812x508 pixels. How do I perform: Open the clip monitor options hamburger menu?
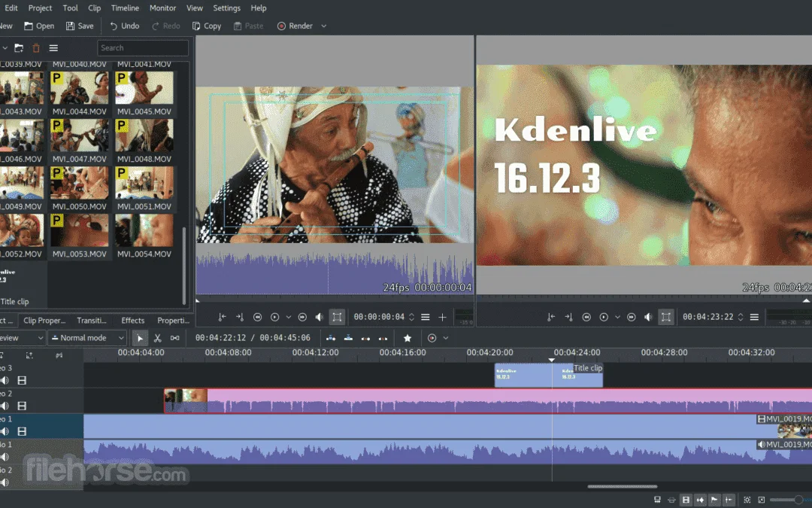[x=425, y=317]
